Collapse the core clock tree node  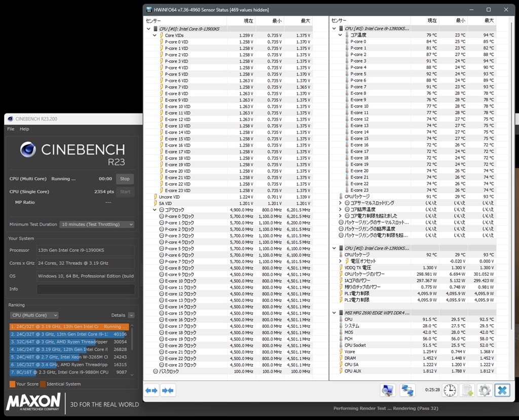(x=155, y=210)
